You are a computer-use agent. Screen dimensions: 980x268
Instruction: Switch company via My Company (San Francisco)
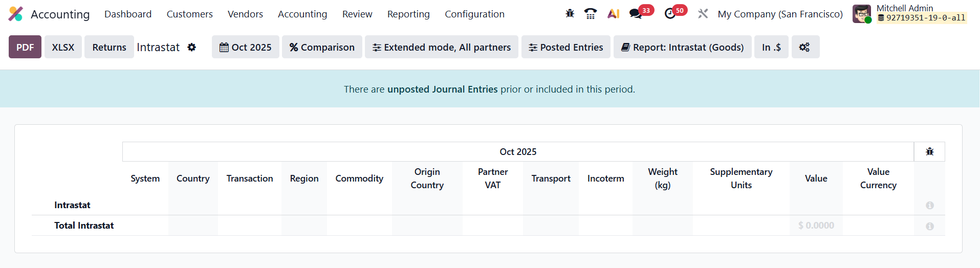point(780,14)
